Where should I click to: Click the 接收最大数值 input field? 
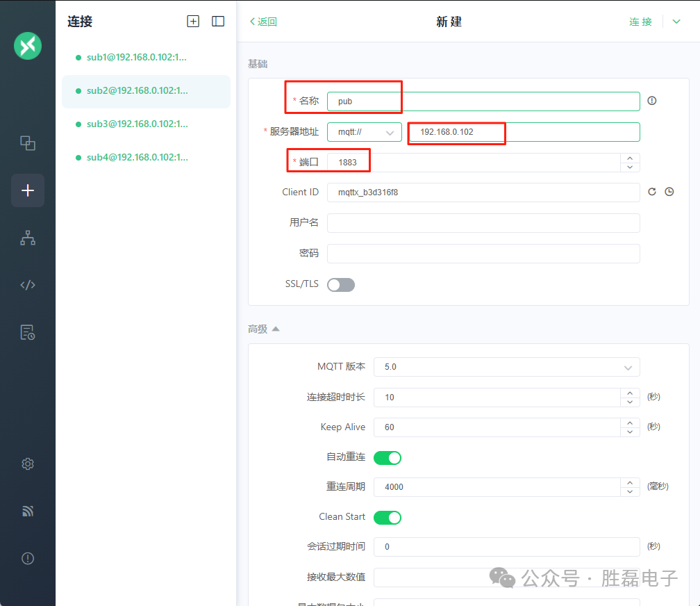click(x=507, y=578)
